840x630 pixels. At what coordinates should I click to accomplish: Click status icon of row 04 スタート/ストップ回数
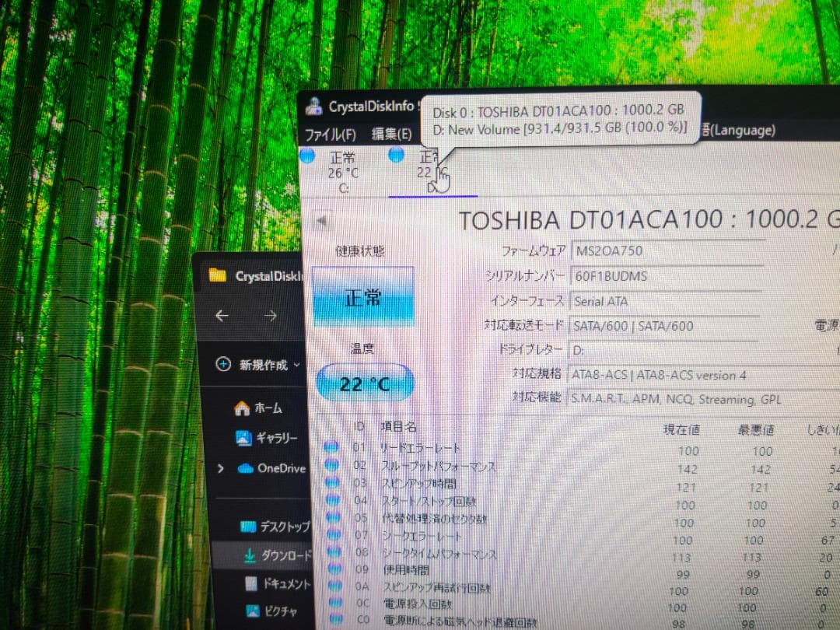click(x=333, y=499)
